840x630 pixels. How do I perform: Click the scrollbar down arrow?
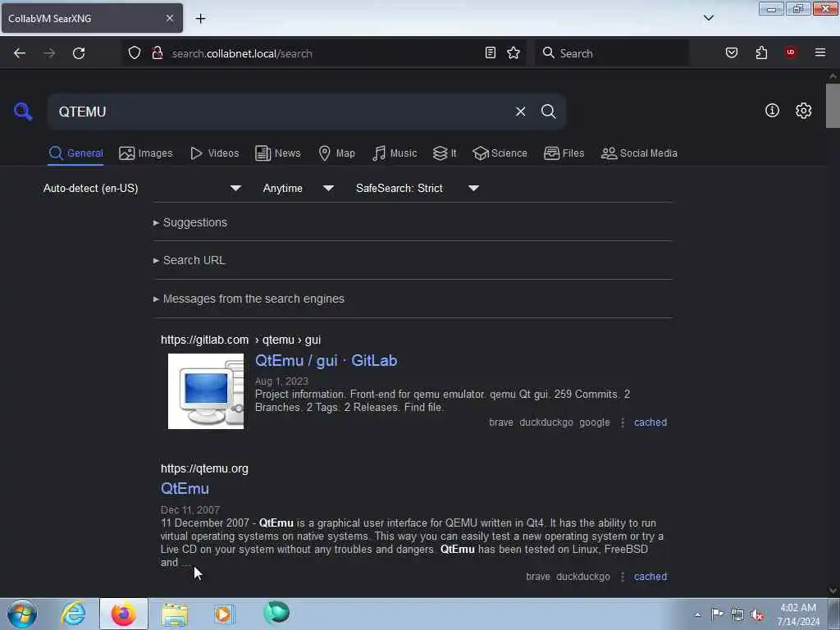[x=833, y=591]
